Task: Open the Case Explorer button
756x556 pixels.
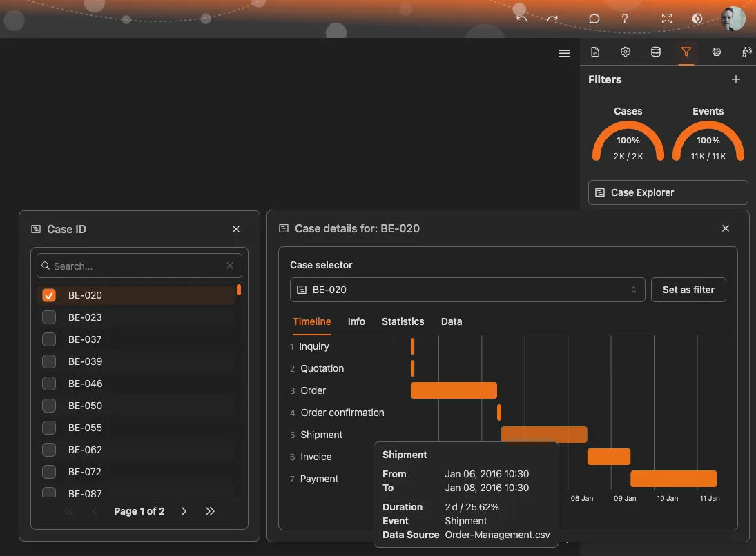Action: (x=668, y=192)
